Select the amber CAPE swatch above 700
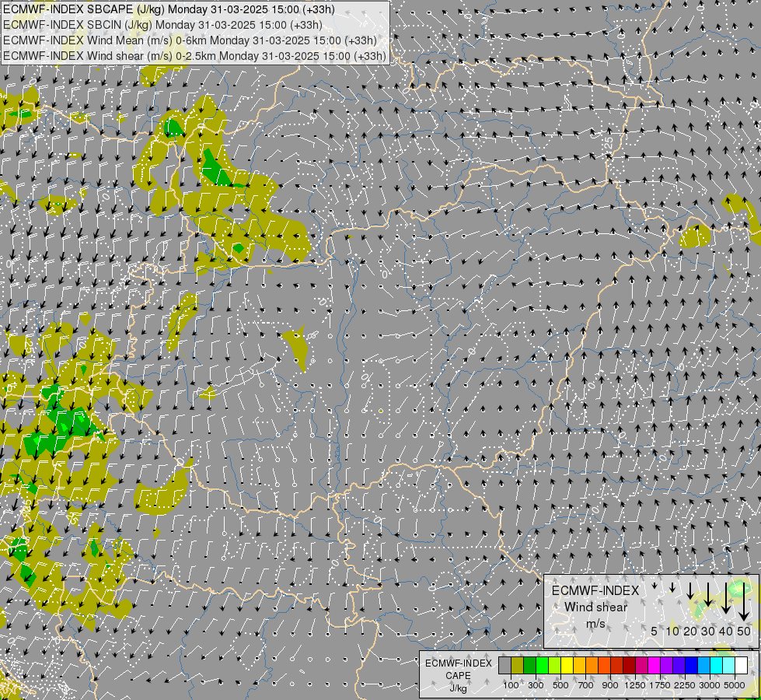Image resolution: width=761 pixels, height=700 pixels. click(580, 666)
